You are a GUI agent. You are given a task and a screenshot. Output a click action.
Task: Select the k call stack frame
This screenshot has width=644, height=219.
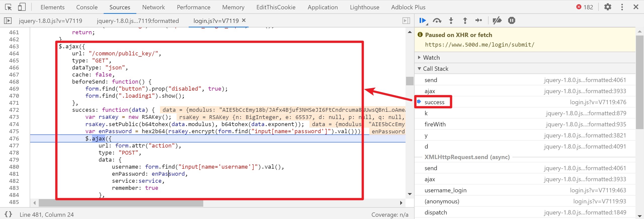click(x=525, y=113)
